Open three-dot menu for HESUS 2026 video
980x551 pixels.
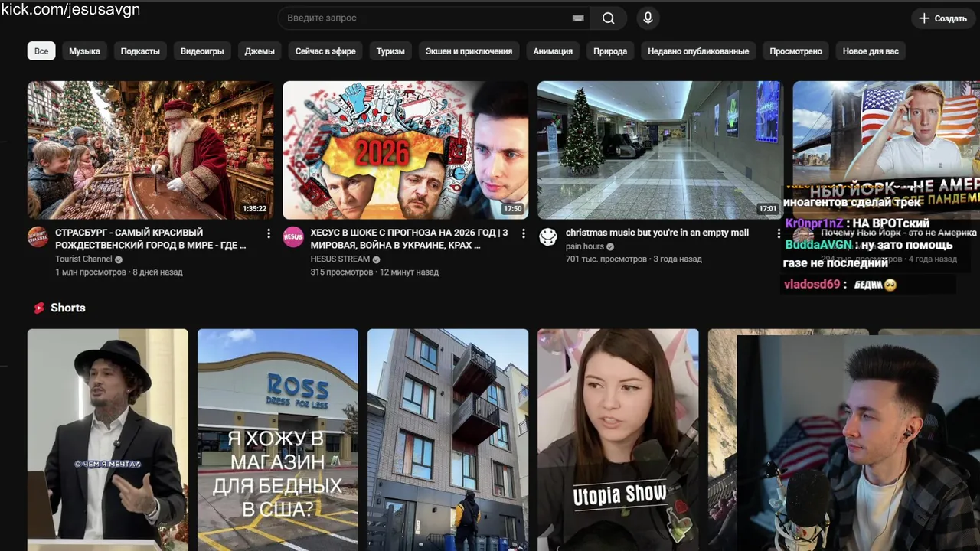(524, 233)
